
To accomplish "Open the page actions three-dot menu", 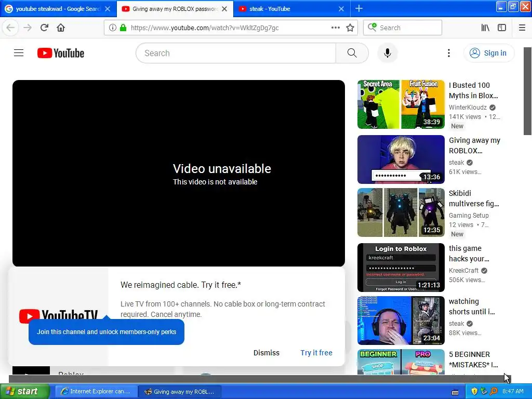I will pyautogui.click(x=336, y=28).
